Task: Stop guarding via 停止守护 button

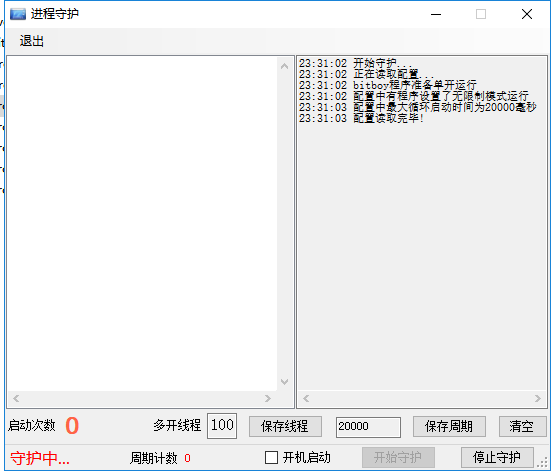Action: [497, 458]
